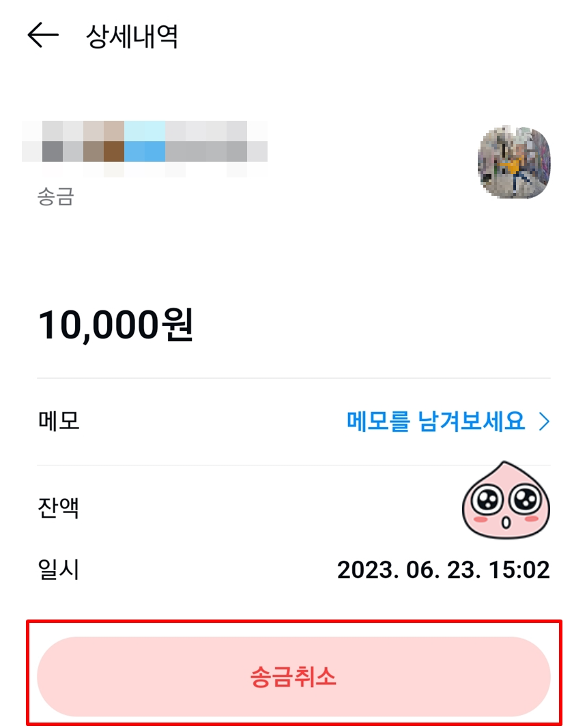Image resolution: width=587 pixels, height=728 pixels.
Task: Tap the blue segment of the blurred name
Action: (145, 141)
